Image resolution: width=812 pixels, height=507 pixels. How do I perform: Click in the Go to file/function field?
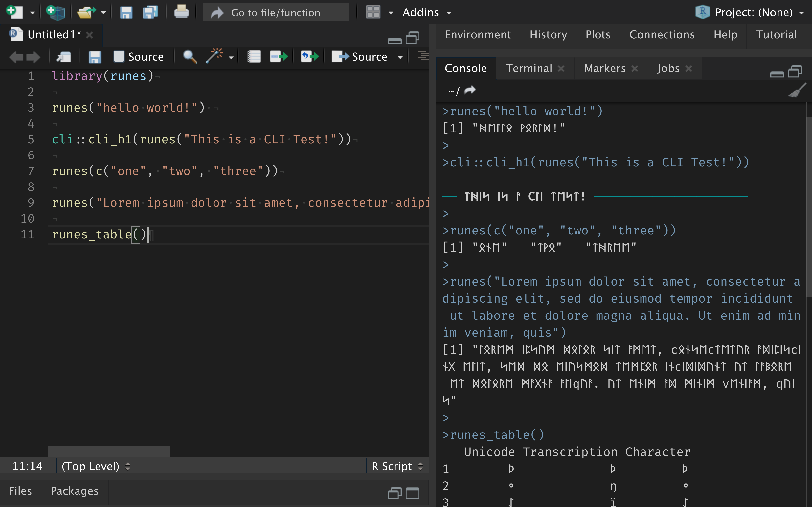pyautogui.click(x=275, y=13)
